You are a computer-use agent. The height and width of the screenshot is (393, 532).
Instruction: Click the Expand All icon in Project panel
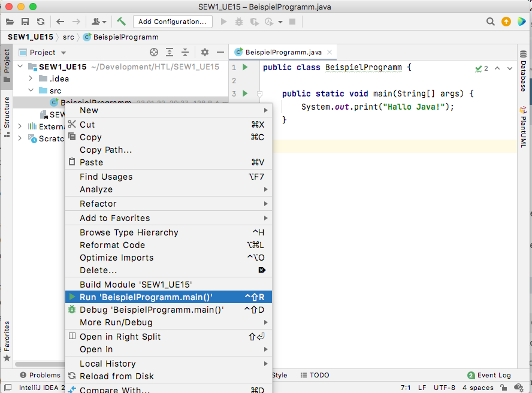(170, 52)
